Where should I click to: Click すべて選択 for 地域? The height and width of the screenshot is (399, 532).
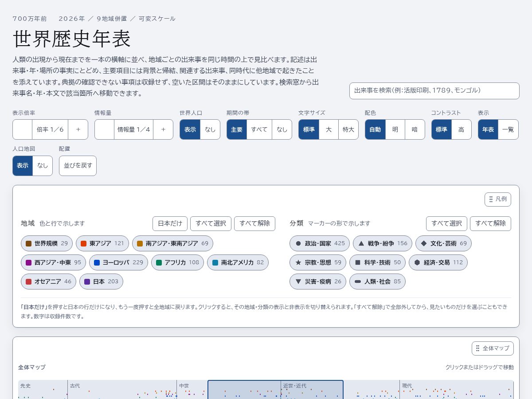point(211,223)
